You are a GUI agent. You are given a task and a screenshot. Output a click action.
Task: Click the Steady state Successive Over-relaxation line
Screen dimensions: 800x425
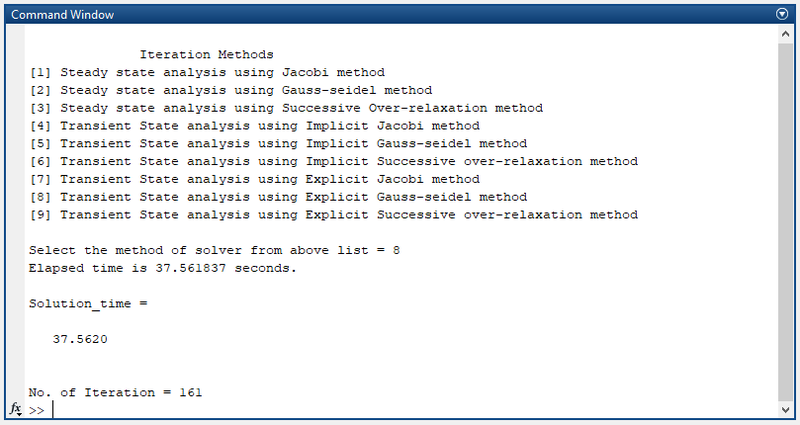pyautogui.click(x=286, y=108)
